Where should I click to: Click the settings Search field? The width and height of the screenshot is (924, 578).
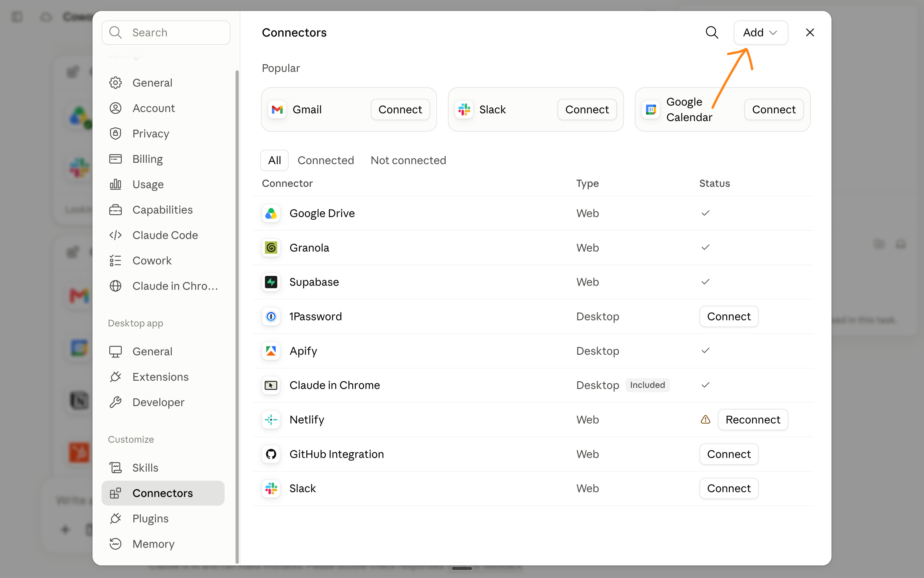166,33
